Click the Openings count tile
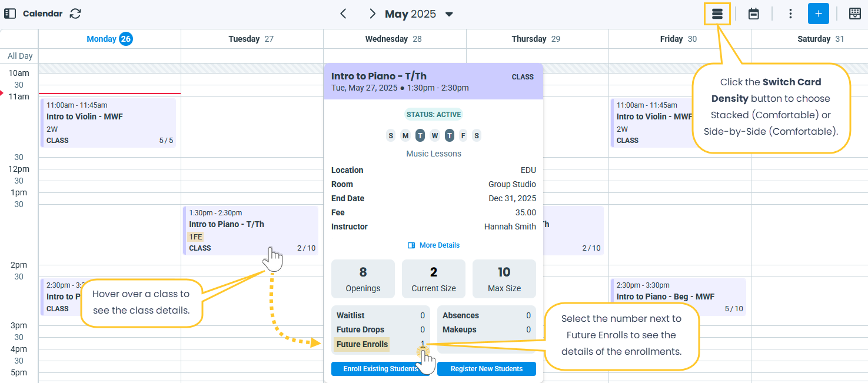This screenshot has height=383, width=868. pyautogui.click(x=363, y=278)
